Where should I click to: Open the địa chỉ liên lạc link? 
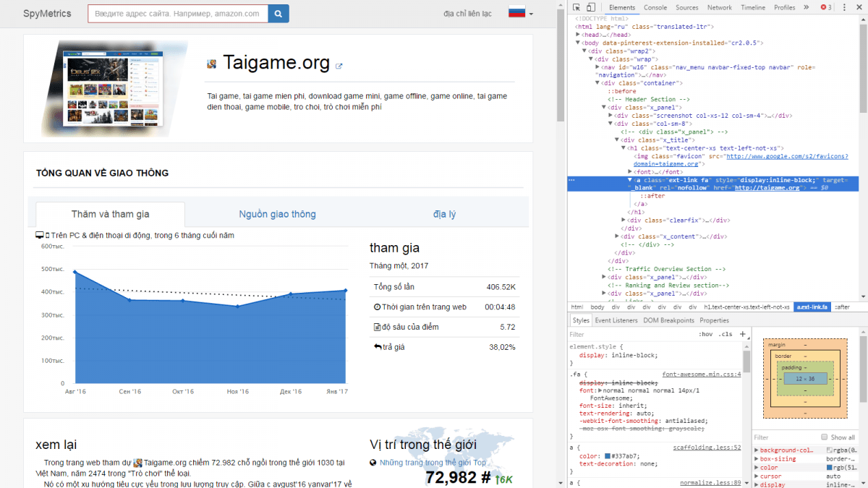[467, 14]
